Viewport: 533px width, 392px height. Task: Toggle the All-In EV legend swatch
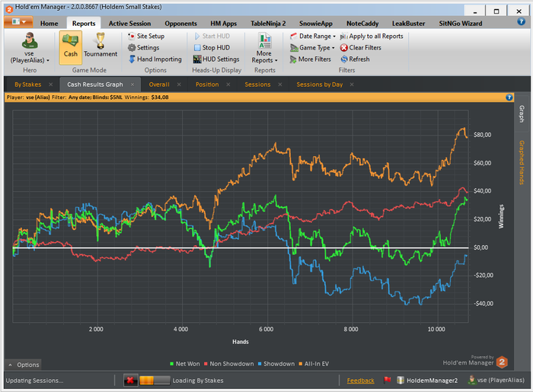pyautogui.click(x=301, y=364)
